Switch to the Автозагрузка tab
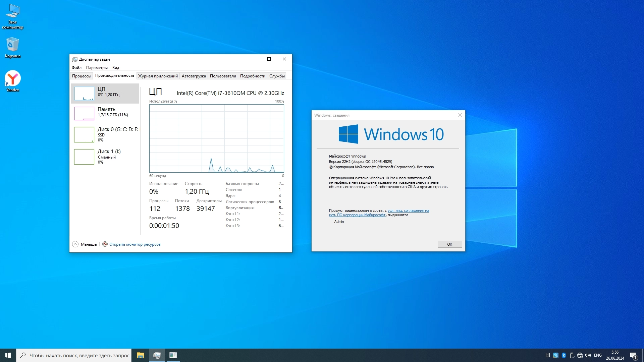Image resolution: width=644 pixels, height=362 pixels. tap(194, 76)
